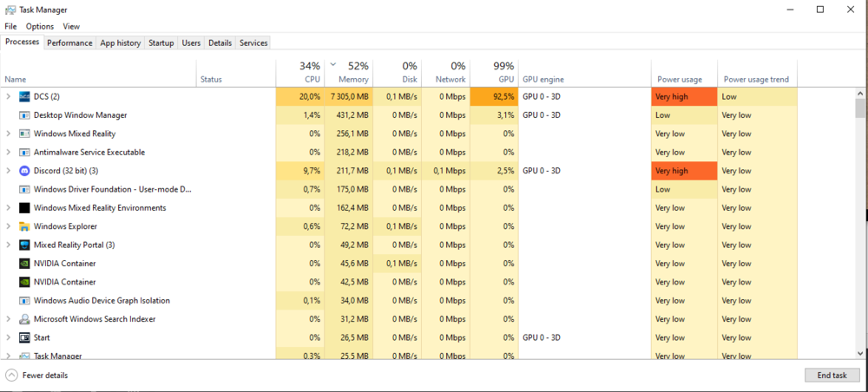Click the Windows Explorer folder icon
This screenshot has height=392, width=868.
pyautogui.click(x=24, y=226)
